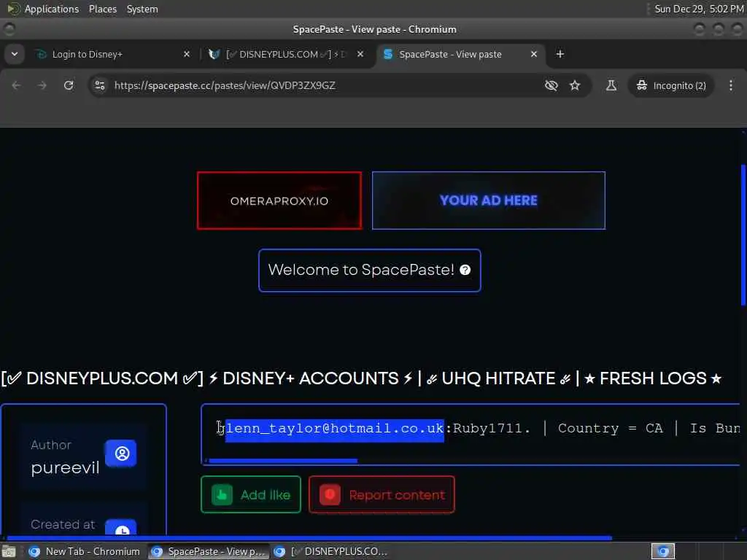Click the clock showing Sun Dec 29
This screenshot has width=747, height=560.
pyautogui.click(x=699, y=9)
